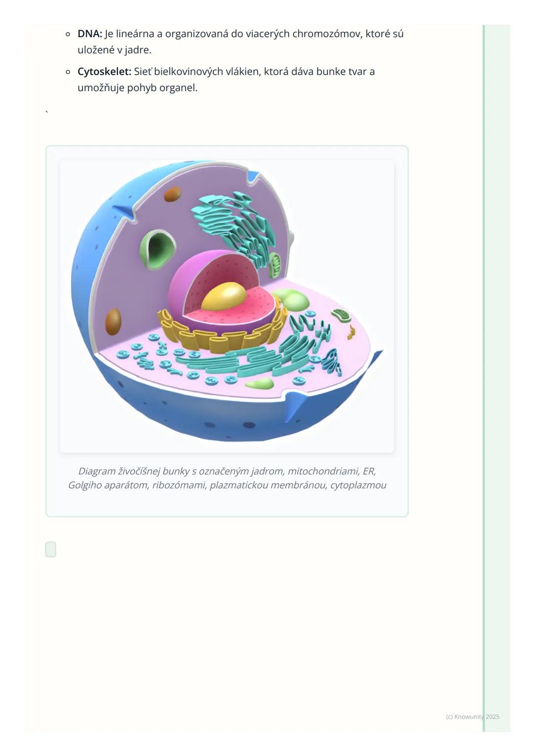This screenshot has height=756, width=534.
Task: Click the bullet marker before DNA
Action: [x=68, y=34]
